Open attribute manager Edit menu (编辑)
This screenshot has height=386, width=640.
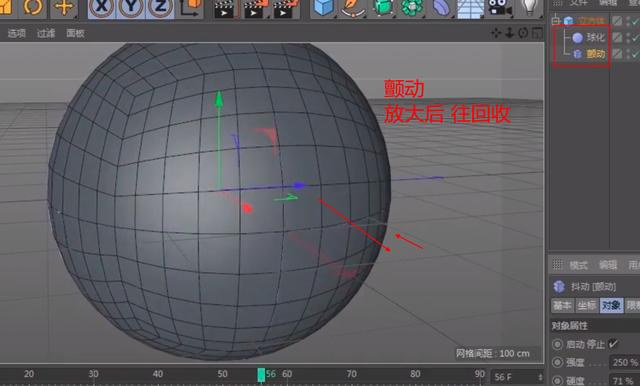point(608,265)
